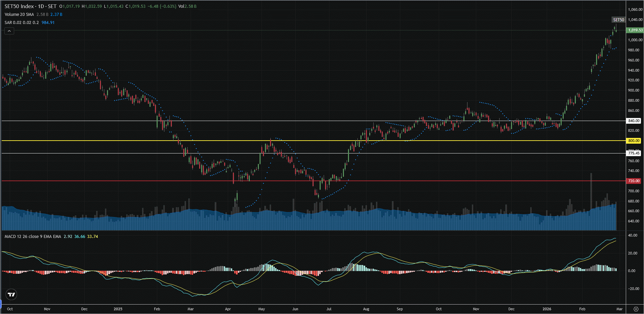Image resolution: width=644 pixels, height=314 pixels.
Task: Click the Aug label on time axis
Action: [366, 309]
